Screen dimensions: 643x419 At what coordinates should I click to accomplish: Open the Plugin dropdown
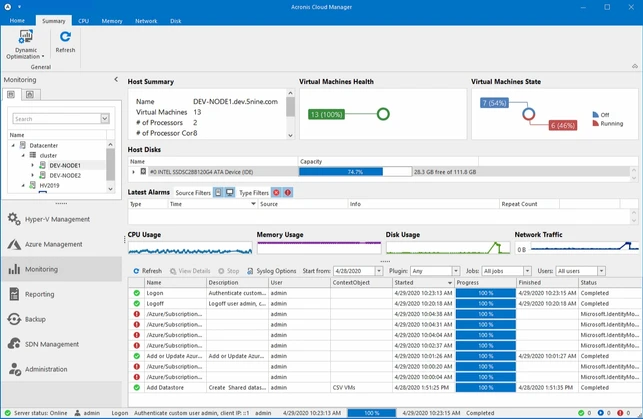point(456,271)
